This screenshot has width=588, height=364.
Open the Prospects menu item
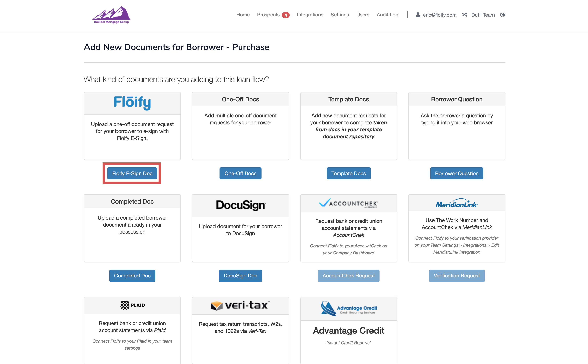[268, 15]
